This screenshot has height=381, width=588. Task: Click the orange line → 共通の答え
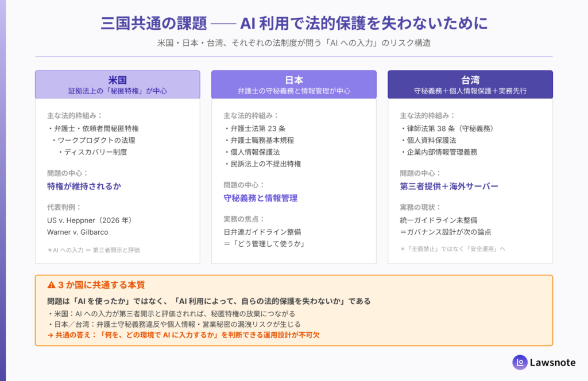click(183, 335)
